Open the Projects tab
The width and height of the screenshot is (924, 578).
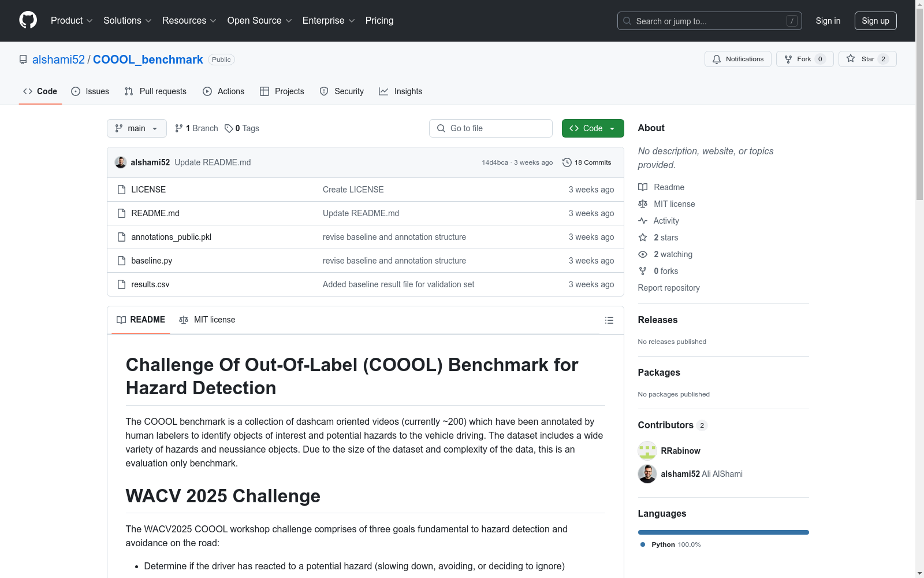click(x=282, y=91)
